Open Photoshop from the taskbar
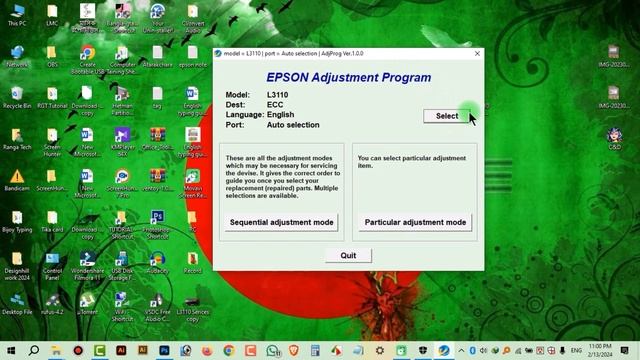The image size is (640, 360). coord(164,351)
